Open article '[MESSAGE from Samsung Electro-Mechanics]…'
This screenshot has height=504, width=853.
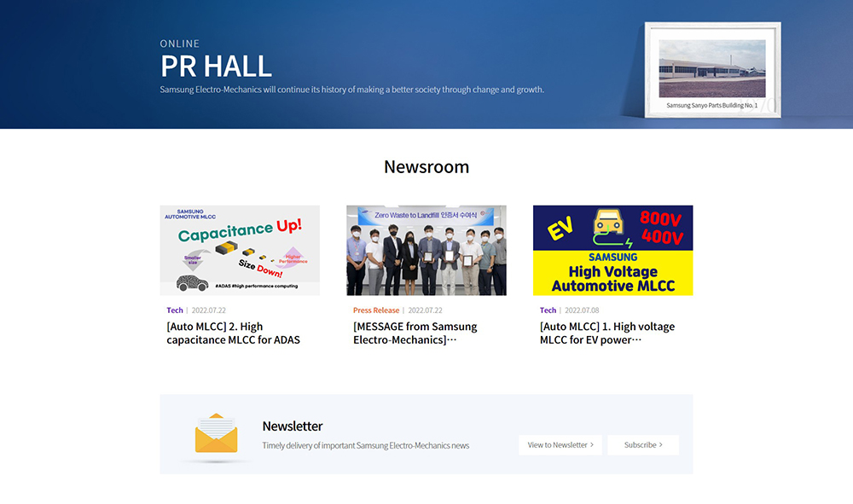[x=415, y=333]
